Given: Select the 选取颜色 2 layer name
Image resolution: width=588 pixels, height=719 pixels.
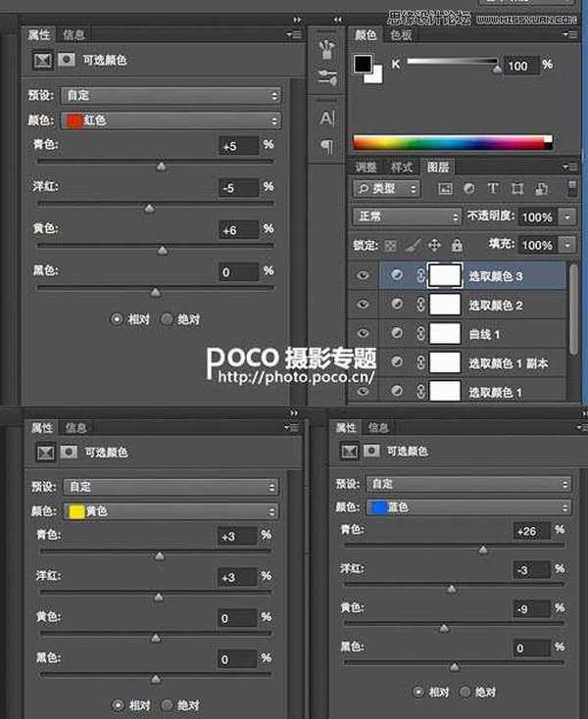Looking at the screenshot, I should click(x=496, y=306).
